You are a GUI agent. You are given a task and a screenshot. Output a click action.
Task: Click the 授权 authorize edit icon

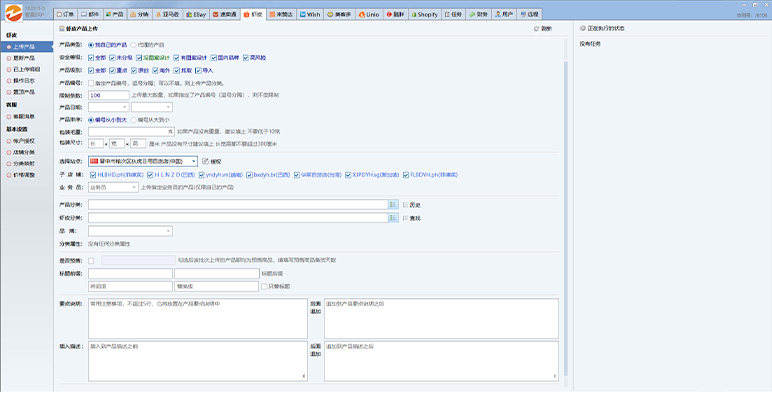point(206,160)
